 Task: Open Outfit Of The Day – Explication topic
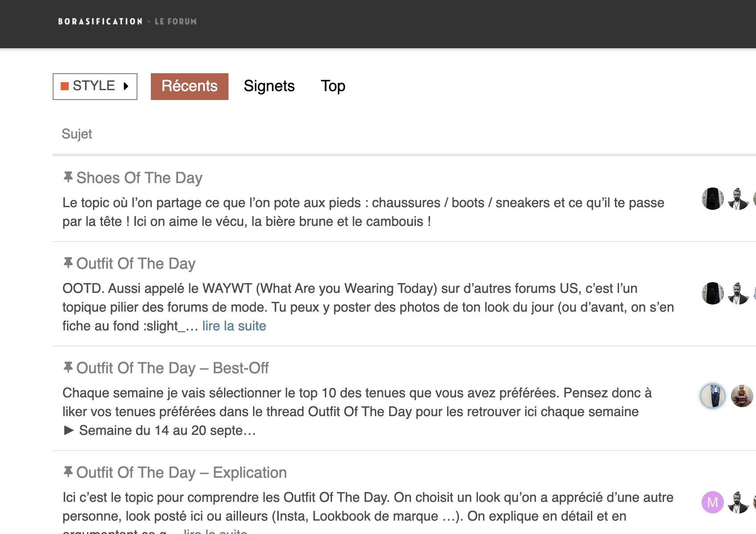pyautogui.click(x=181, y=472)
